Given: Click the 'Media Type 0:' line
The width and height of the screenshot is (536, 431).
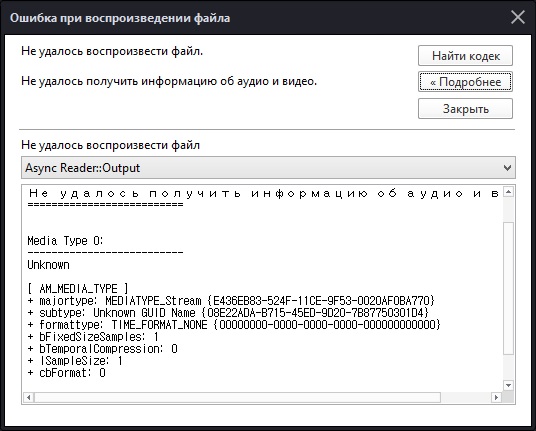Looking at the screenshot, I should tap(65, 241).
